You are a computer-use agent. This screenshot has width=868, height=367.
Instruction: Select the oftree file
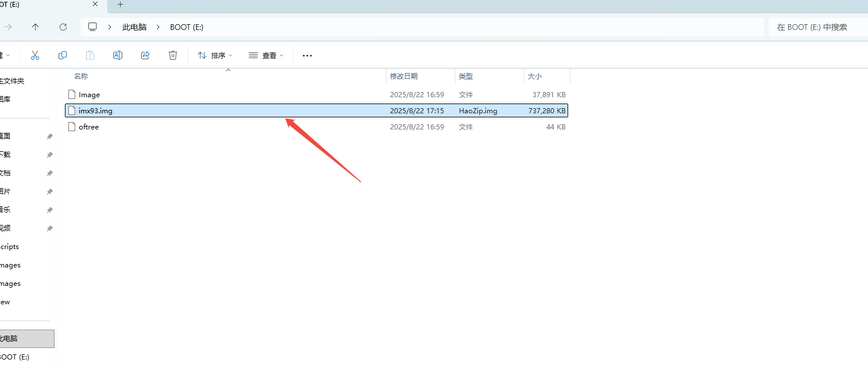pos(88,127)
